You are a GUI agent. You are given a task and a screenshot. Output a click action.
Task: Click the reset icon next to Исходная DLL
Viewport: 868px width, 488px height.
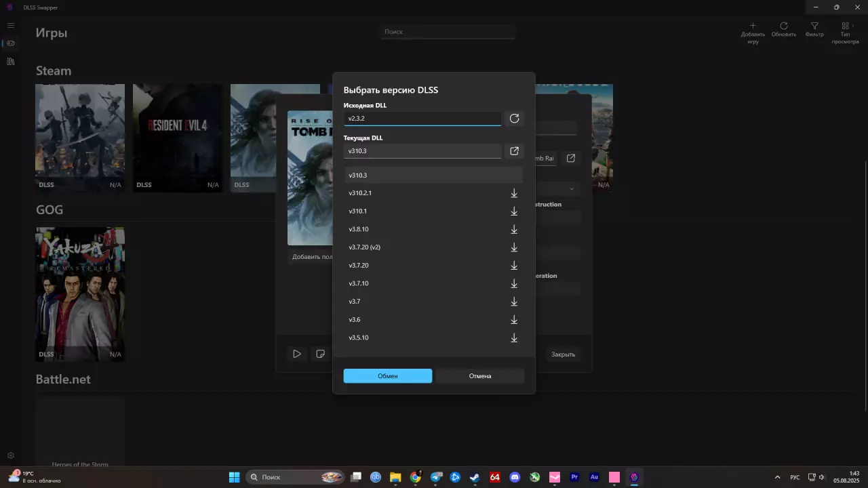tap(514, 119)
